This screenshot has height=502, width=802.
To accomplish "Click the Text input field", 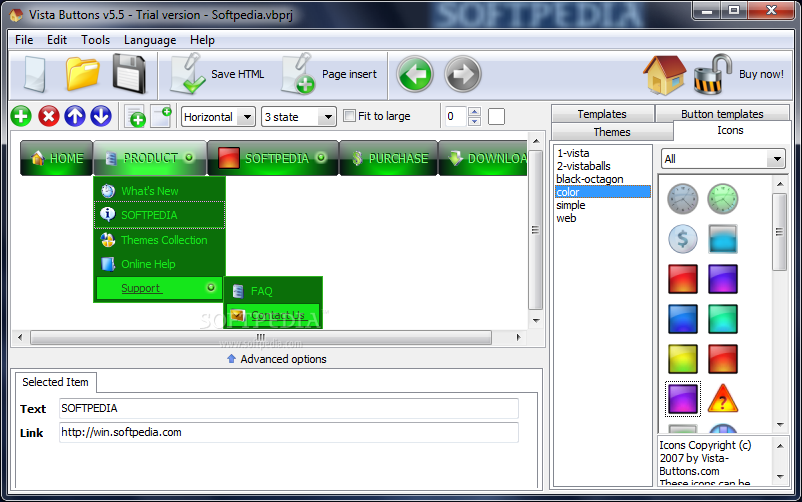I will point(289,408).
